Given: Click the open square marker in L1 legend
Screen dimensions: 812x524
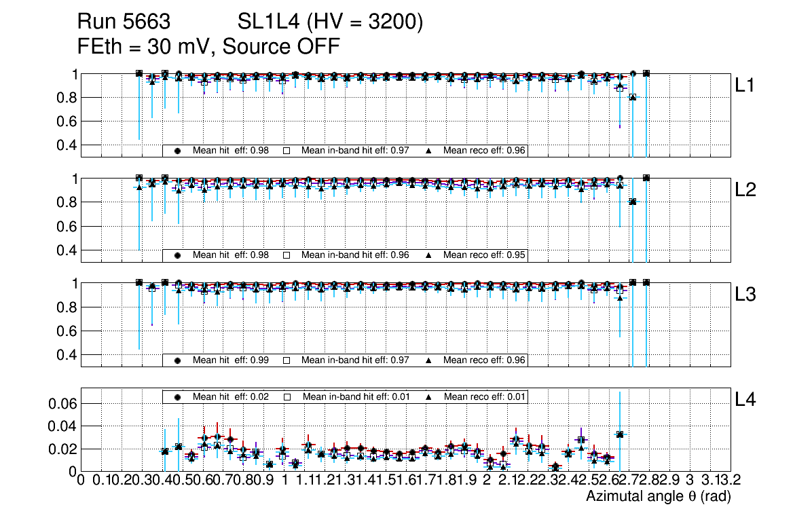Looking at the screenshot, I should (287, 151).
